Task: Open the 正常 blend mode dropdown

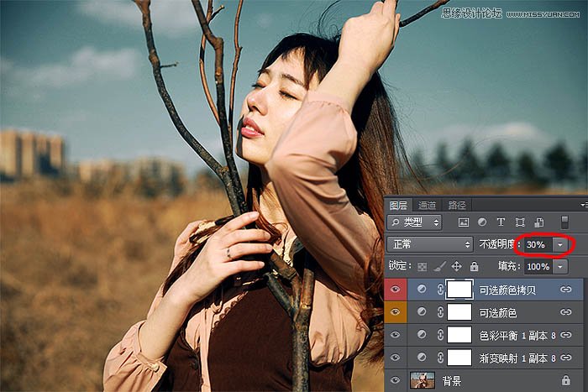Action: click(430, 245)
